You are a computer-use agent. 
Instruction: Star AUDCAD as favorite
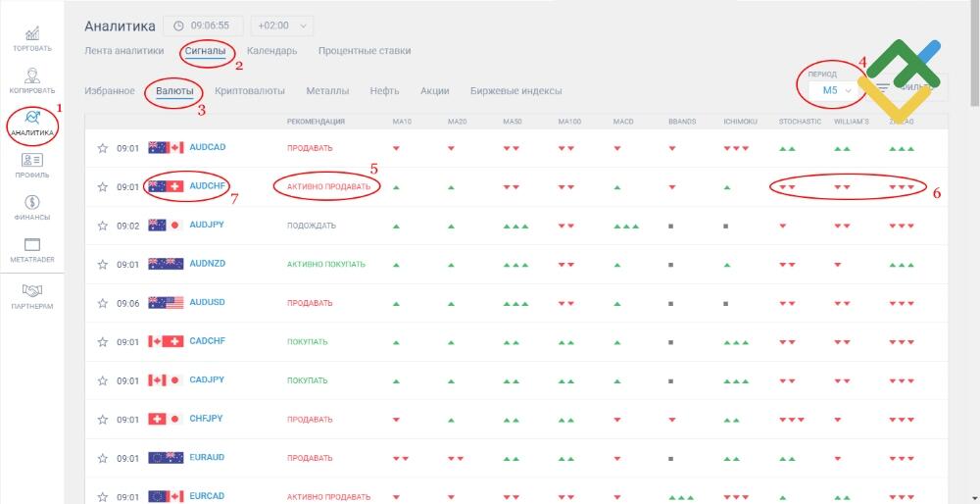(103, 148)
